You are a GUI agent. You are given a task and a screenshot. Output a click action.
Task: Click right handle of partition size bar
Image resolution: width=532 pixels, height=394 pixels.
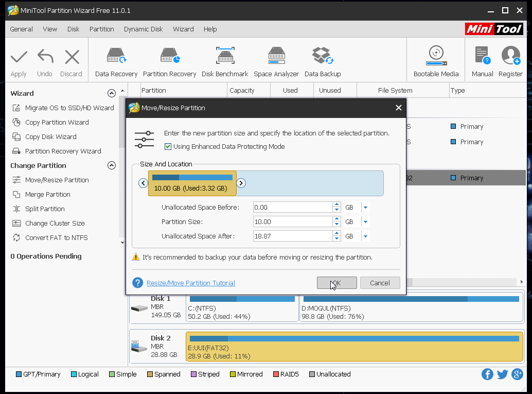point(241,183)
